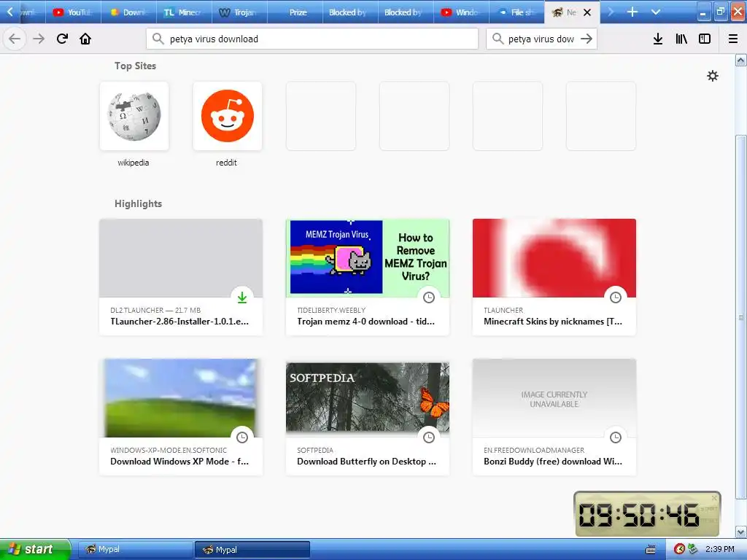Expand the list all tabs dropdown
The image size is (747, 560).
point(656,12)
